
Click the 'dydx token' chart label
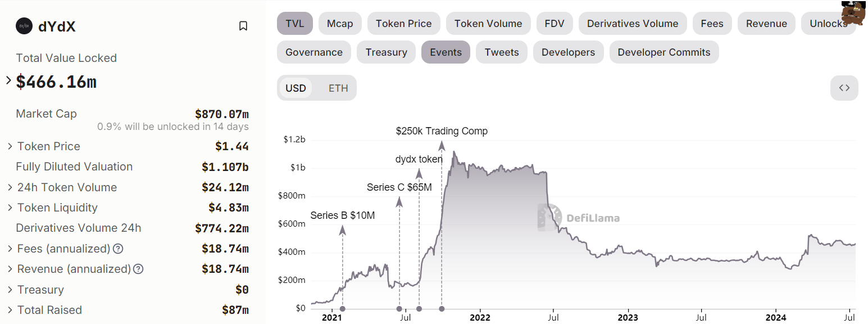[419, 159]
